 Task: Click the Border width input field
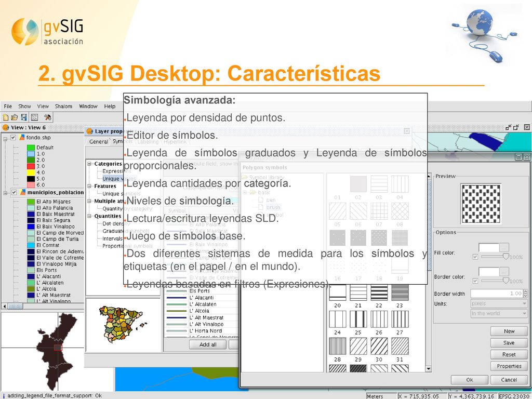497,294
